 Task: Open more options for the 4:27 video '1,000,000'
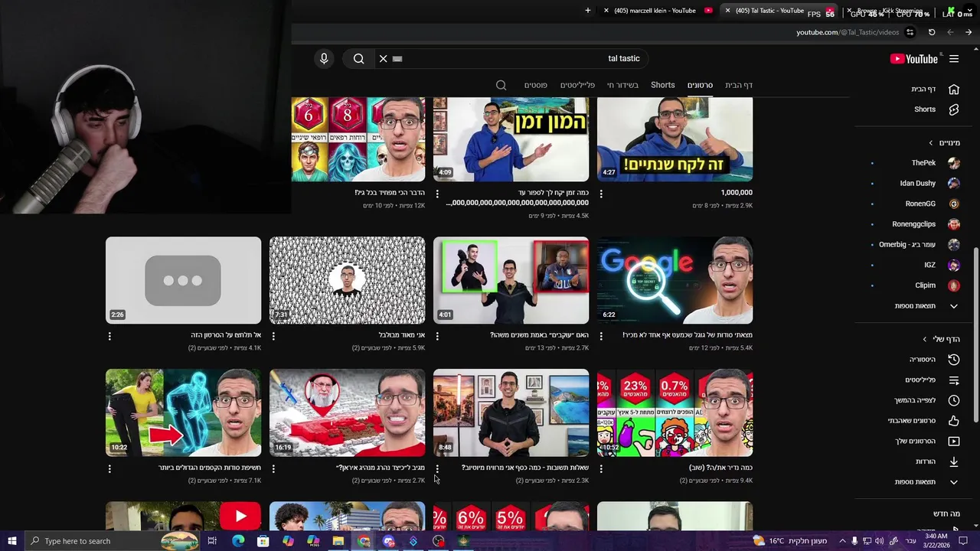601,194
